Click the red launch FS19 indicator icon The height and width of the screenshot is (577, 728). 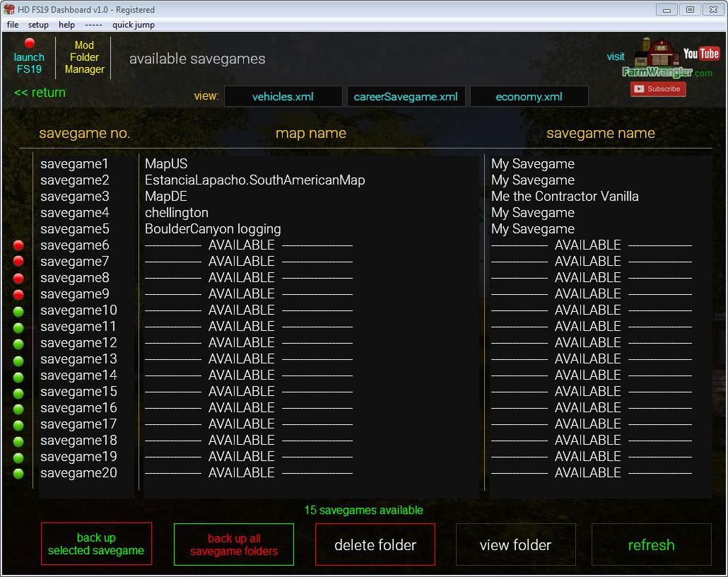[30, 44]
